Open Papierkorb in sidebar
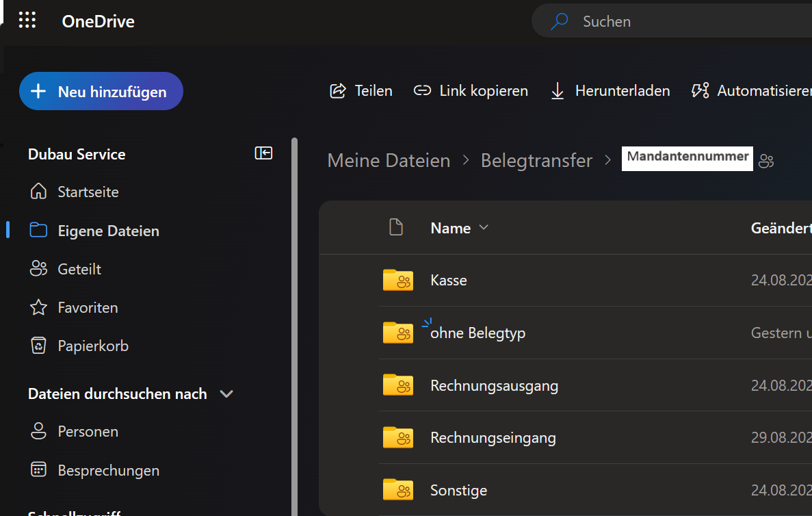Viewport: 812px width, 516px height. pyautogui.click(x=93, y=346)
